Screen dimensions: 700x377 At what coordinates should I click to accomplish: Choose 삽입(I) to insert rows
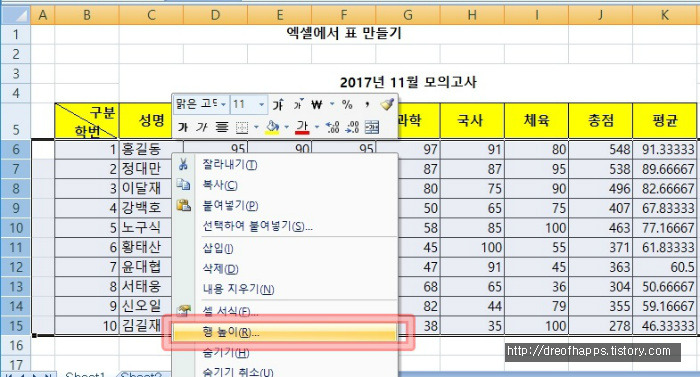click(x=285, y=248)
